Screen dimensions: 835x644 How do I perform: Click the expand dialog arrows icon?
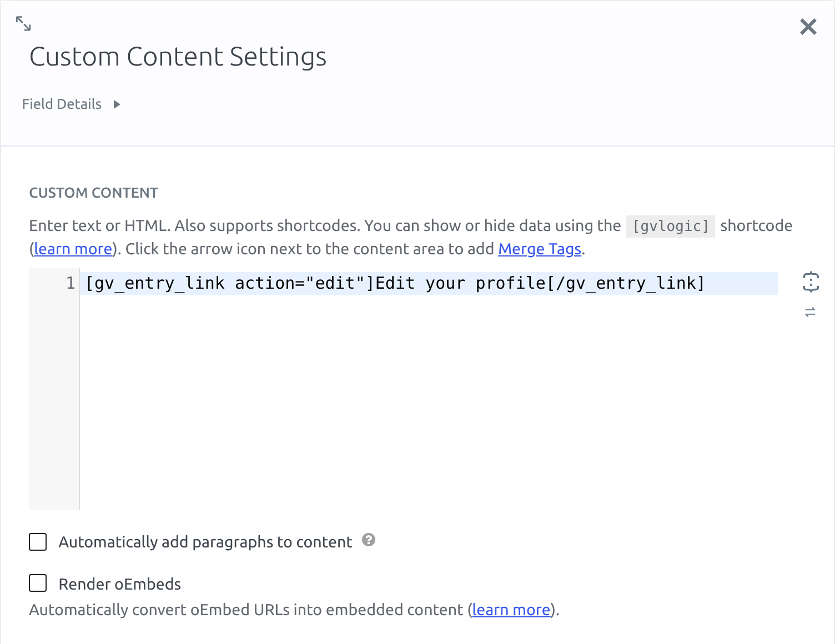point(23,23)
